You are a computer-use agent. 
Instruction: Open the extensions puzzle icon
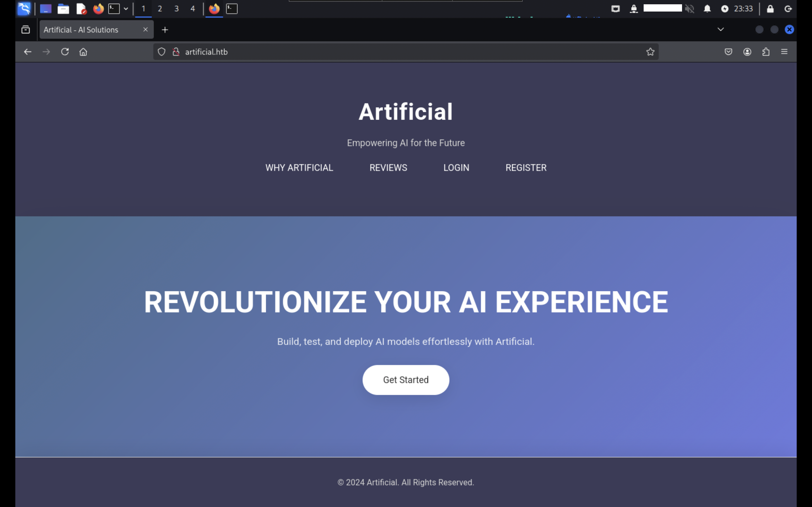coord(766,52)
